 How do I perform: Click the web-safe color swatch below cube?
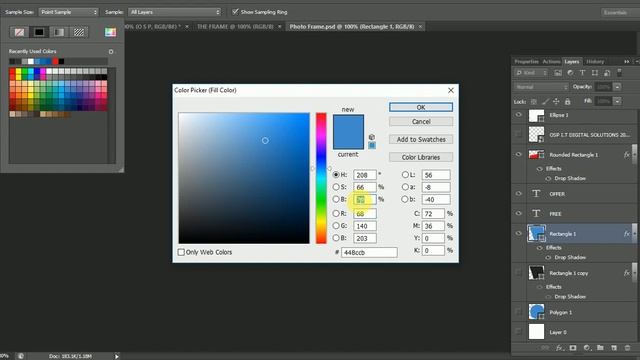(372, 145)
